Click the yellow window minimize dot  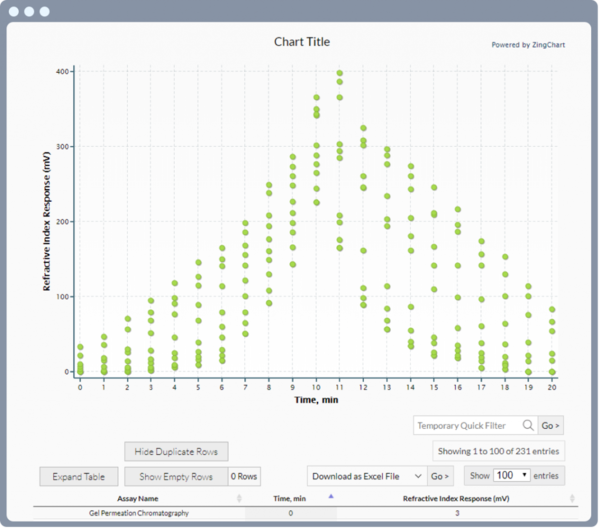(28, 12)
